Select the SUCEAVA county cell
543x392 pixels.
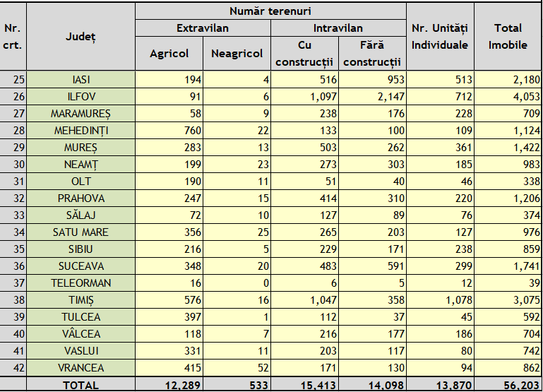pos(80,266)
